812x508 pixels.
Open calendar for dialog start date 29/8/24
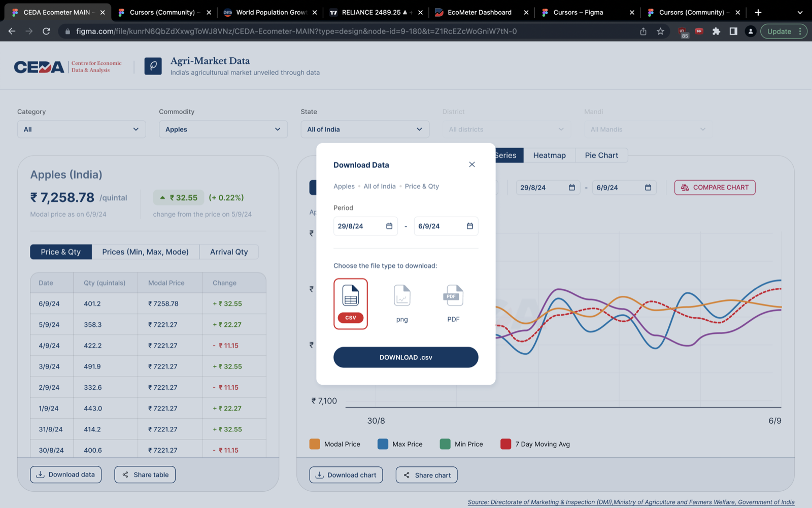pyautogui.click(x=389, y=226)
